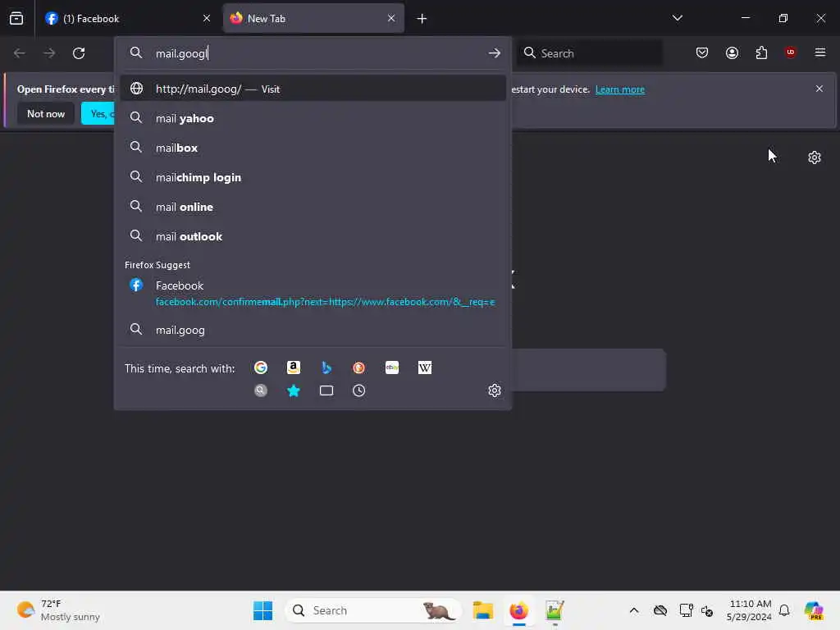Choose the mail outlook suggestion

[313, 236]
